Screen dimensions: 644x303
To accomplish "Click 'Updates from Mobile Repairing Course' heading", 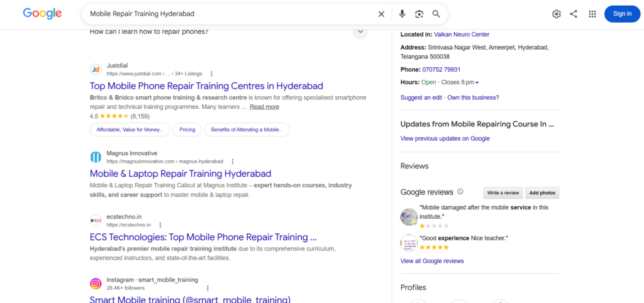I will [x=477, y=124].
